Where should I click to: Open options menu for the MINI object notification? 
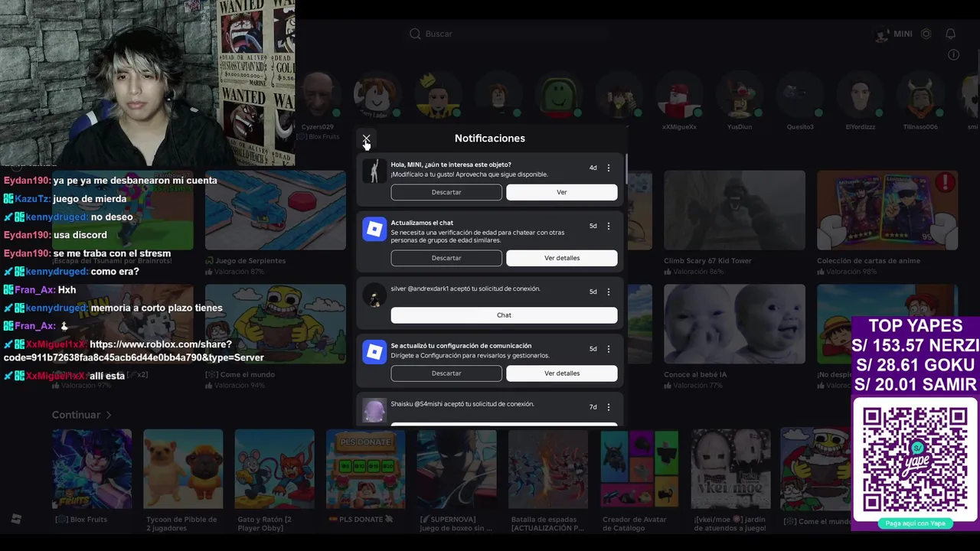coord(609,168)
